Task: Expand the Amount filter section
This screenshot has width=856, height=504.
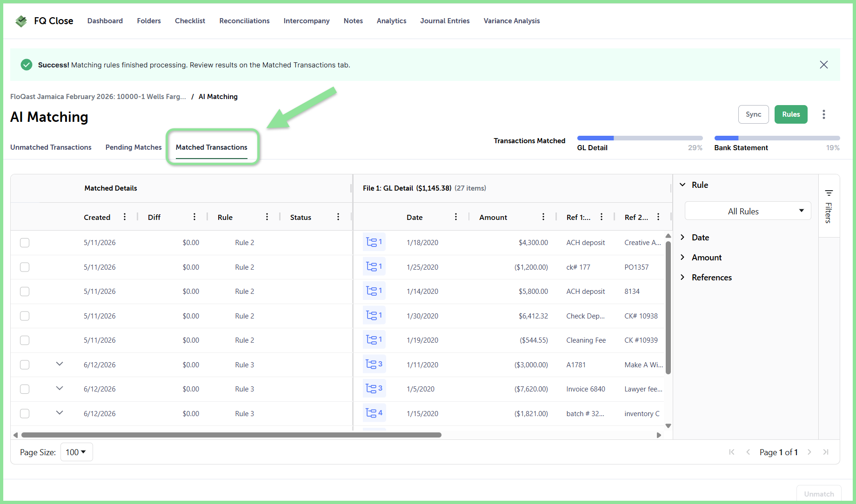Action: (682, 257)
